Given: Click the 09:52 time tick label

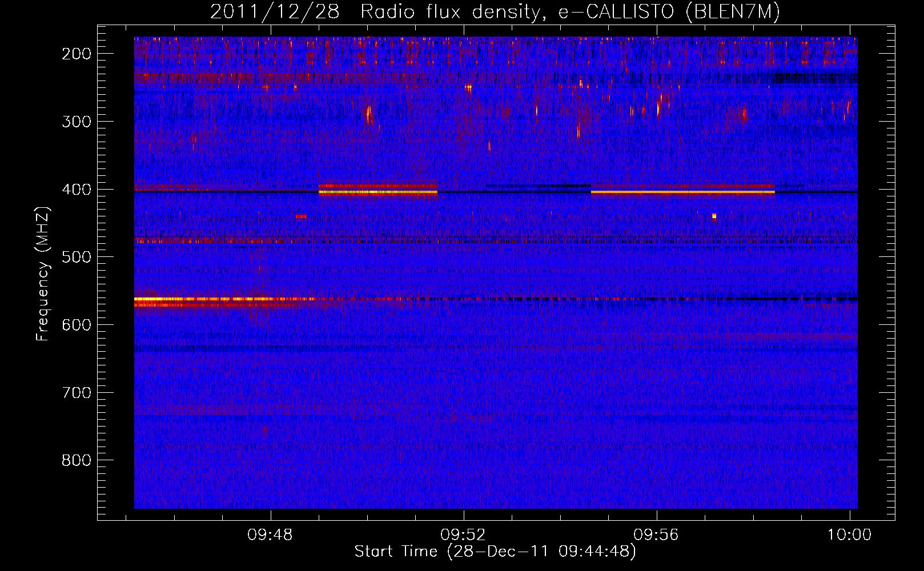Looking at the screenshot, I should (x=463, y=535).
